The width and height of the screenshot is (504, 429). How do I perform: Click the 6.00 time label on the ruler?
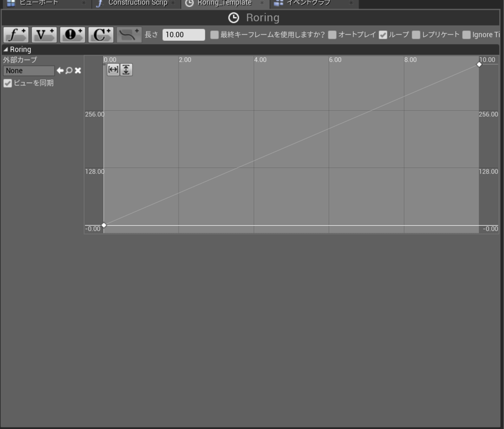tap(335, 60)
